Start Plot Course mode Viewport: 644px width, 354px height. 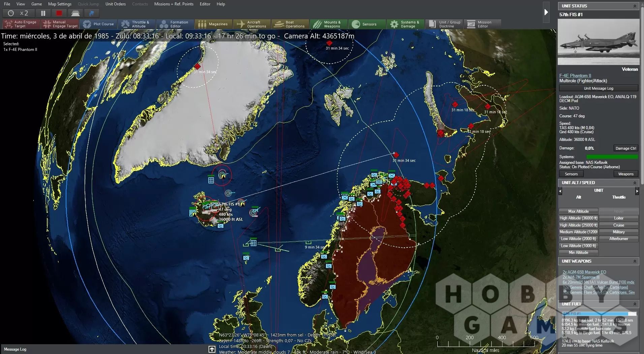[x=98, y=24]
